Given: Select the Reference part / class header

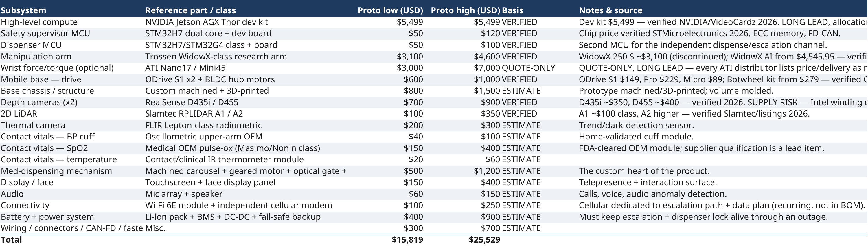Looking at the screenshot, I should [x=190, y=10].
